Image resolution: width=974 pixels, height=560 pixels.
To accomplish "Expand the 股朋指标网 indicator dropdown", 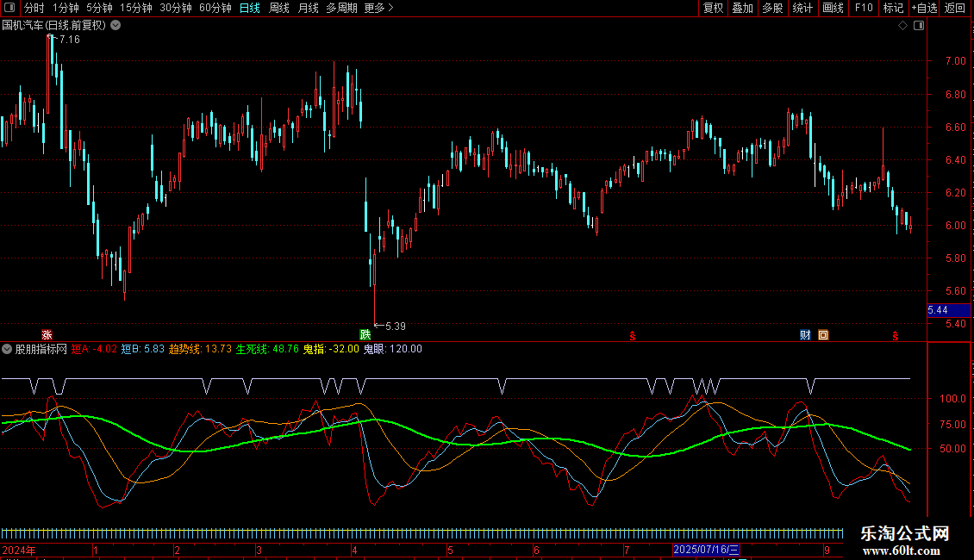I will 7,349.
